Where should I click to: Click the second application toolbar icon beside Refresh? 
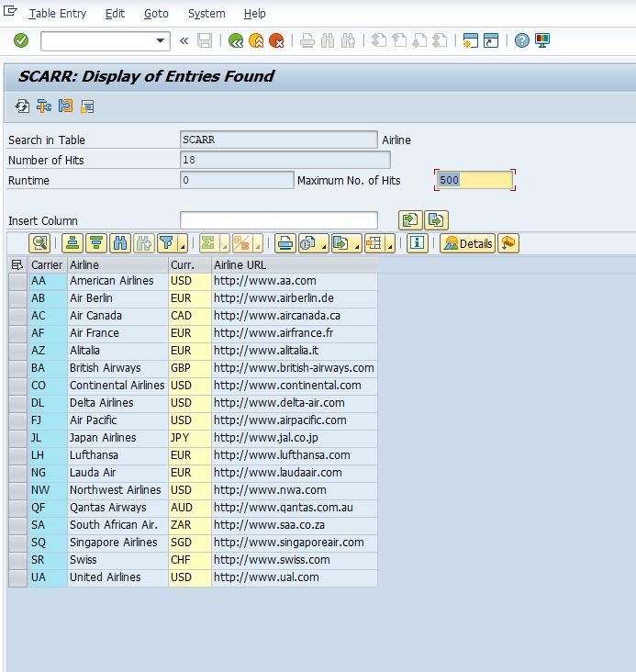click(x=44, y=106)
